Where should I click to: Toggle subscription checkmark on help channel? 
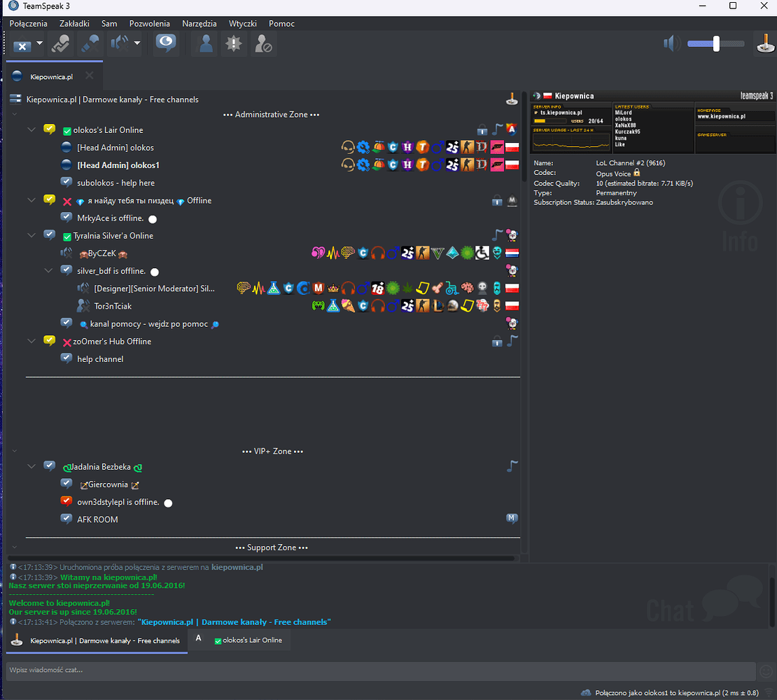tap(66, 358)
